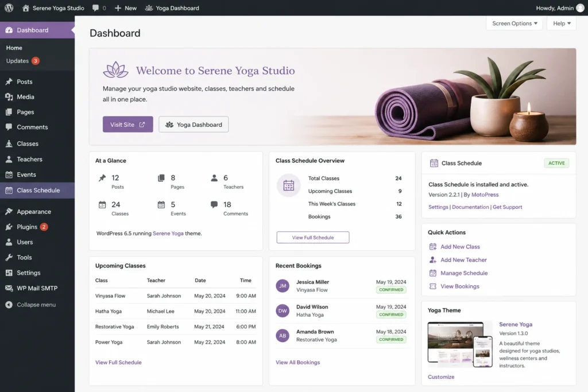Click the Media icon in sidebar
This screenshot has width=588, height=392.
tap(9, 96)
